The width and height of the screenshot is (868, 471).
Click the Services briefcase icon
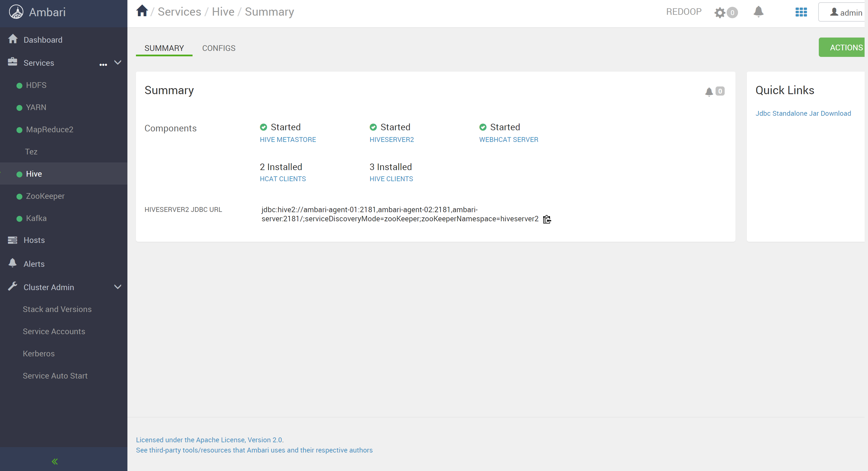point(13,62)
